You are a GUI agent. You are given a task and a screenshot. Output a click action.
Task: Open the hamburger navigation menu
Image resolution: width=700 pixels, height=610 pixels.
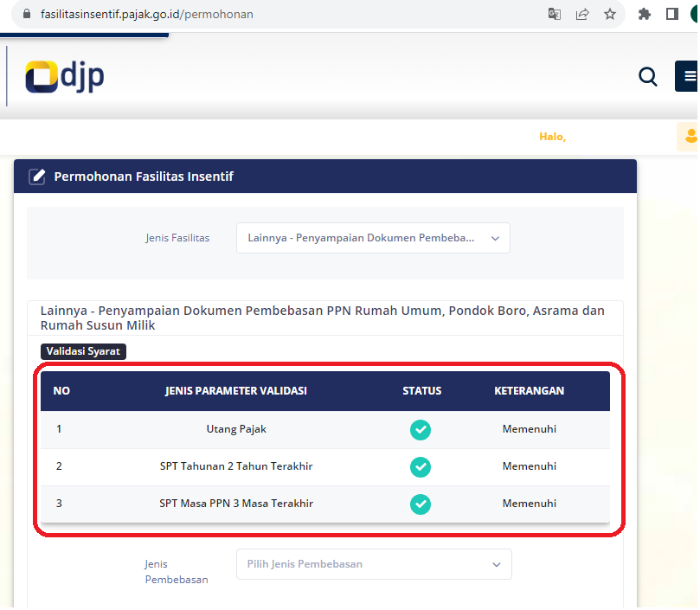coord(688,76)
